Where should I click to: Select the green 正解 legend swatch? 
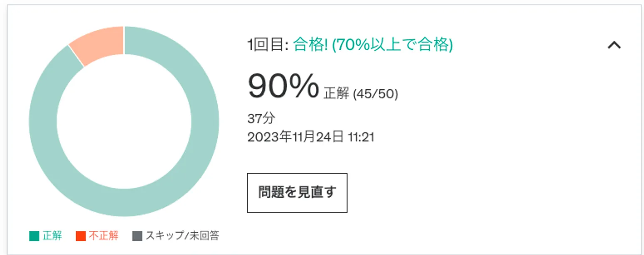point(34,236)
